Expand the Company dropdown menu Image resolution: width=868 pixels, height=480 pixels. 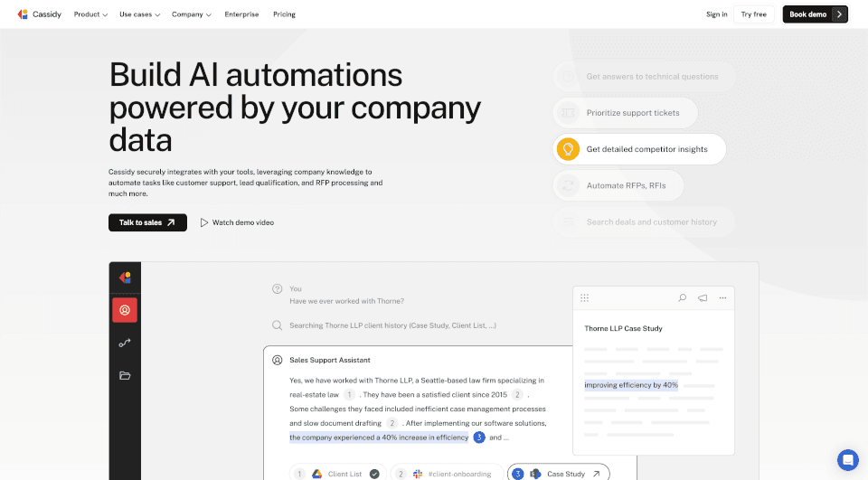tap(192, 14)
